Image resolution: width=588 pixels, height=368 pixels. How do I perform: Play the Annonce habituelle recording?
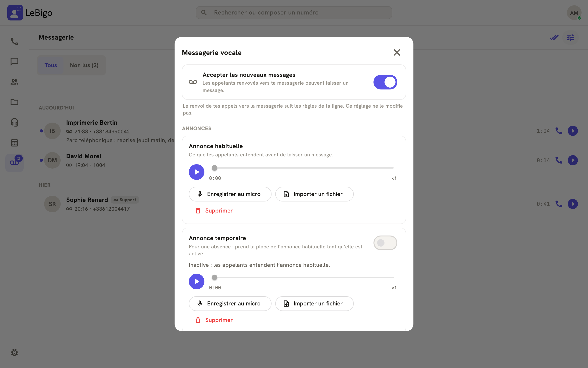(x=197, y=172)
